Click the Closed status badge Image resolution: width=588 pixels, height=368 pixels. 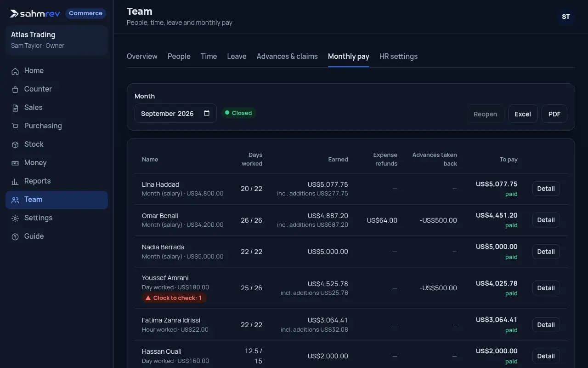click(x=238, y=113)
